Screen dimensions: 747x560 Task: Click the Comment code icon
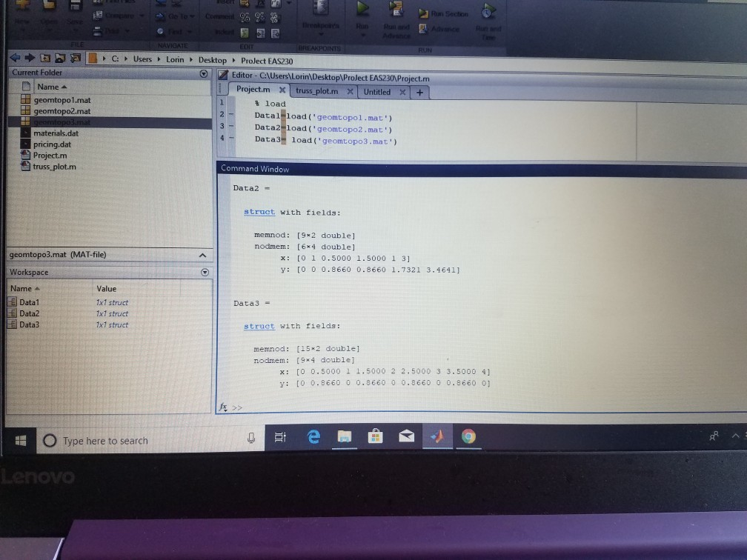click(243, 16)
